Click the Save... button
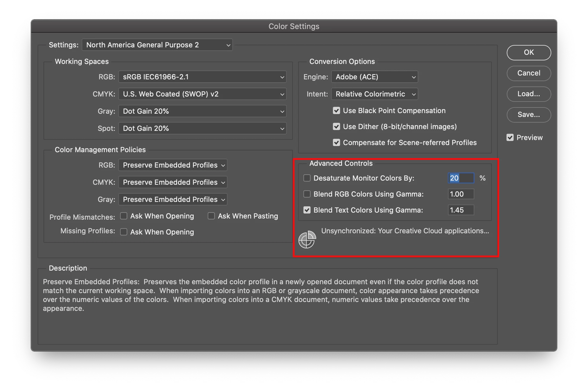This screenshot has width=588, height=392. pyautogui.click(x=528, y=115)
